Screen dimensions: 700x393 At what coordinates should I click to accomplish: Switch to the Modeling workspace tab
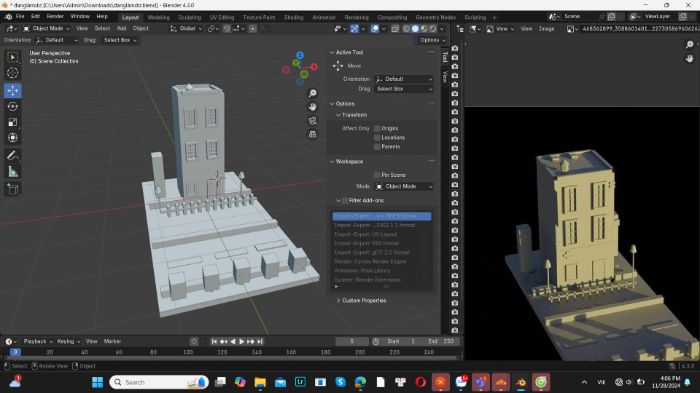tap(158, 17)
